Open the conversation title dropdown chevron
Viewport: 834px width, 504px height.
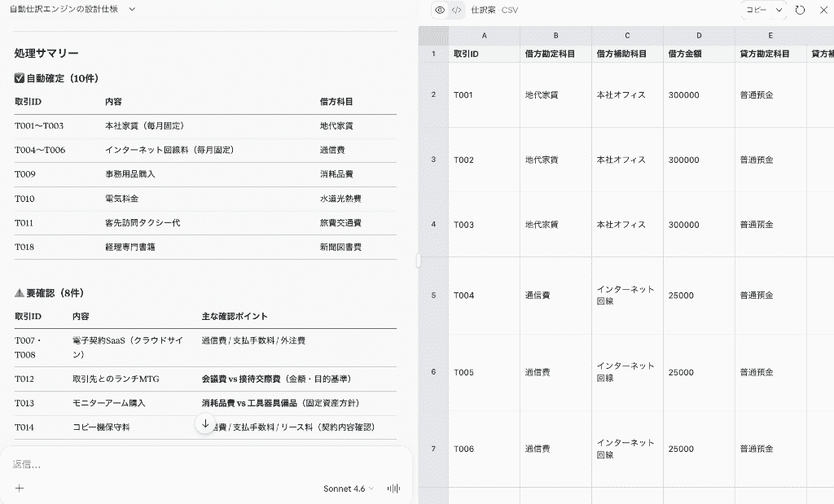(x=132, y=9)
